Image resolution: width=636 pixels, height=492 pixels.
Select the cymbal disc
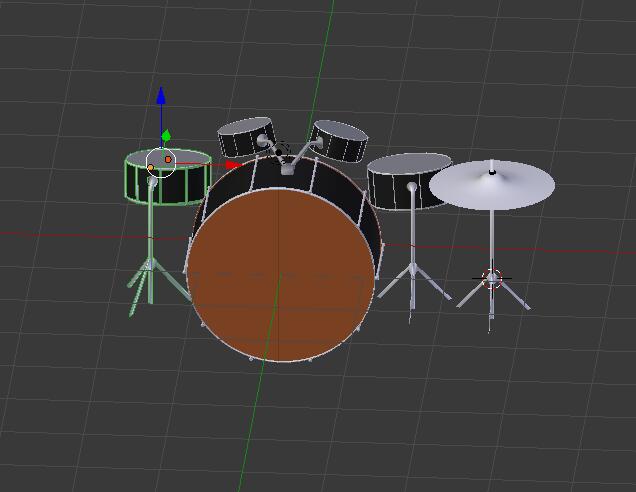492,185
